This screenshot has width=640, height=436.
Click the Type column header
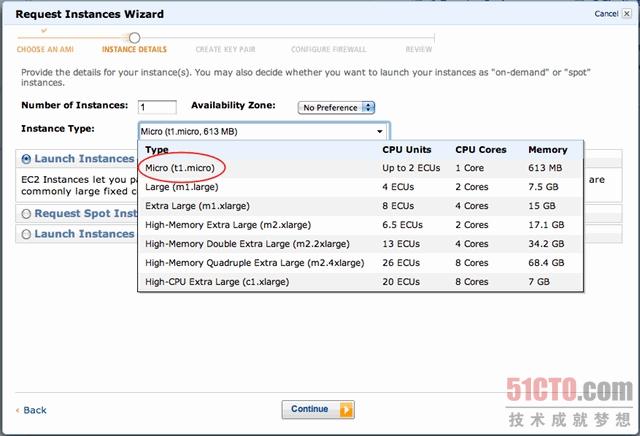coord(157,149)
